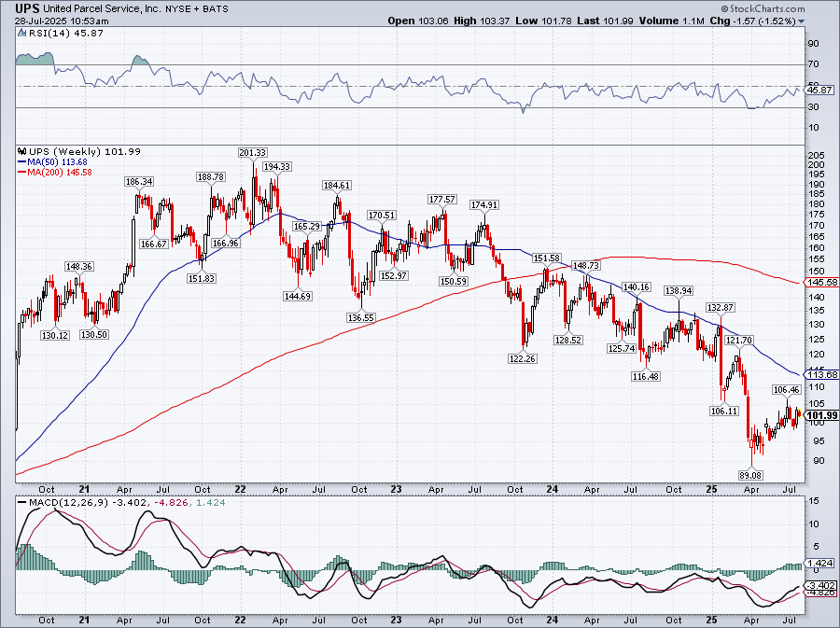Click the Chg -1.57 (-1.52%) readout
This screenshot has width=840, height=628.
784,21
